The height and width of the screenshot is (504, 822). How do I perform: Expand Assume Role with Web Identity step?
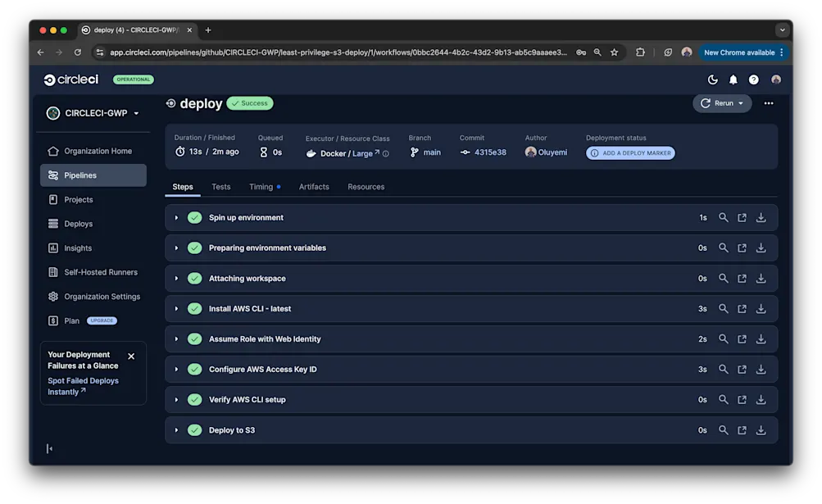tap(176, 339)
